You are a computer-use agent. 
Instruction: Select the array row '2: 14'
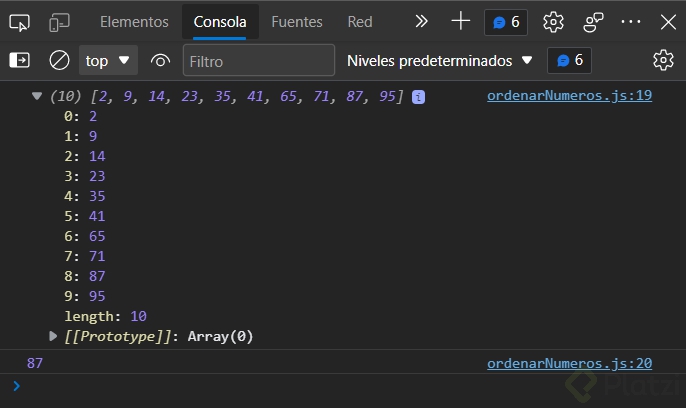(x=85, y=156)
